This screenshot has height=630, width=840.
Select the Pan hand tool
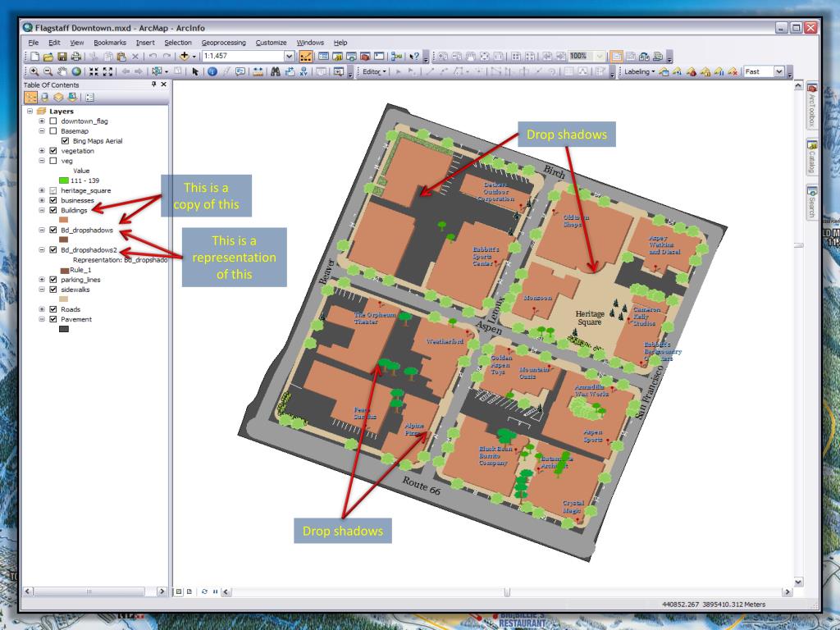62,72
